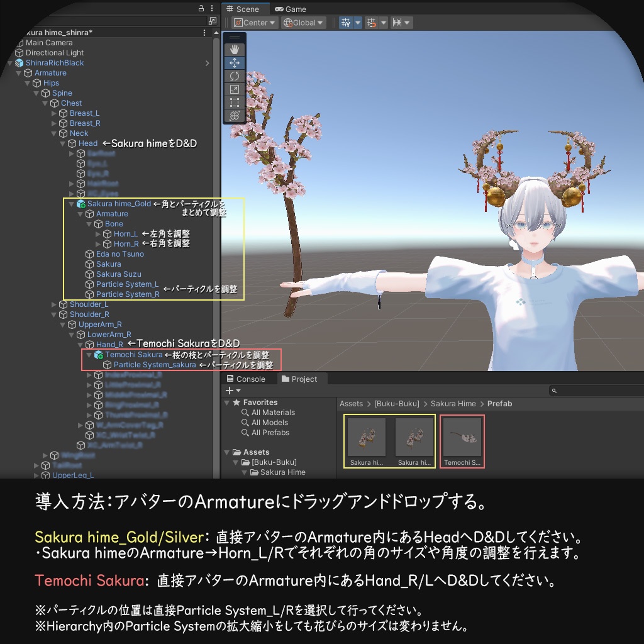This screenshot has height=644, width=644.
Task: Select the Scale tool
Action: click(x=235, y=89)
